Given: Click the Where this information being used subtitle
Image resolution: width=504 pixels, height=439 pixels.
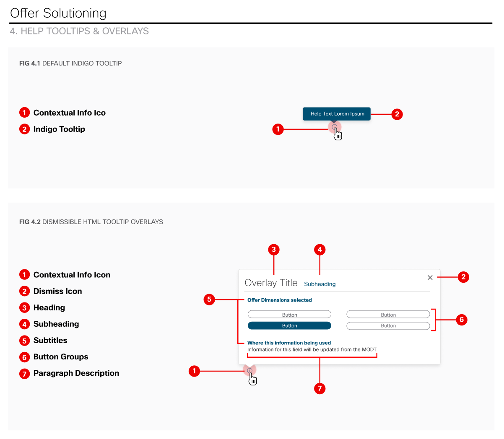Looking at the screenshot, I should [x=289, y=343].
